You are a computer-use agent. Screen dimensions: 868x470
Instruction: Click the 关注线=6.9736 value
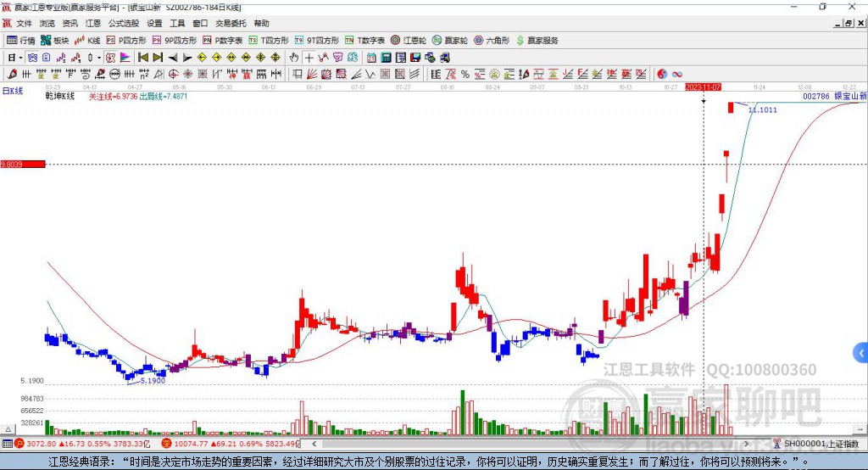pos(113,96)
